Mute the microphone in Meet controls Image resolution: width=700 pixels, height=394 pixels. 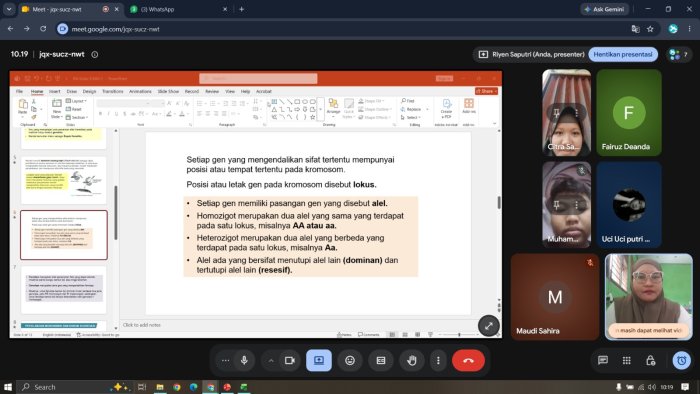[244, 360]
